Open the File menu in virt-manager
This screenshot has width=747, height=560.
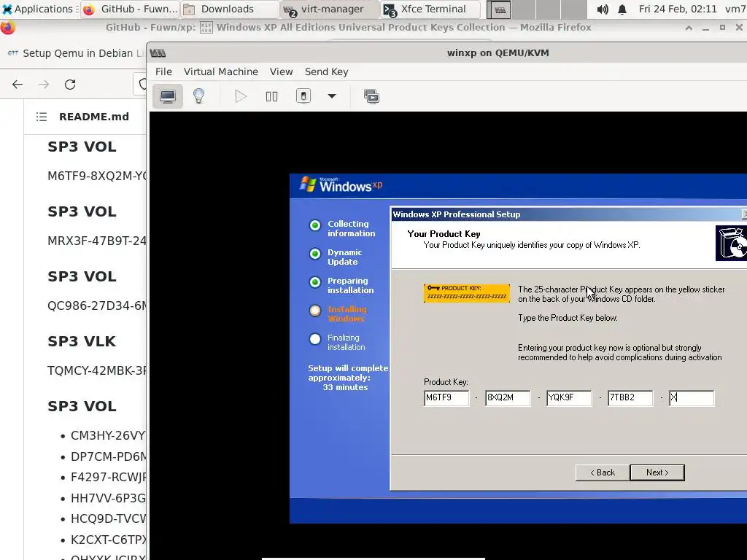(x=163, y=71)
